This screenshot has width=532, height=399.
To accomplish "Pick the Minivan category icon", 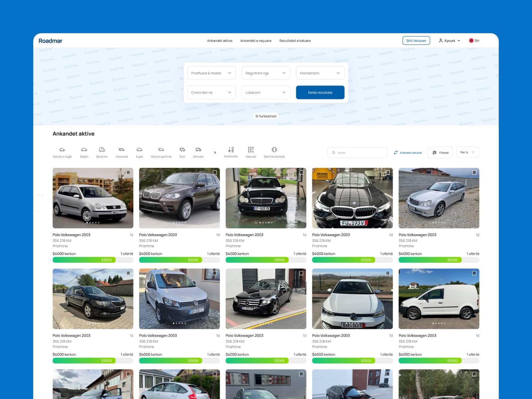I will pyautogui.click(x=199, y=150).
